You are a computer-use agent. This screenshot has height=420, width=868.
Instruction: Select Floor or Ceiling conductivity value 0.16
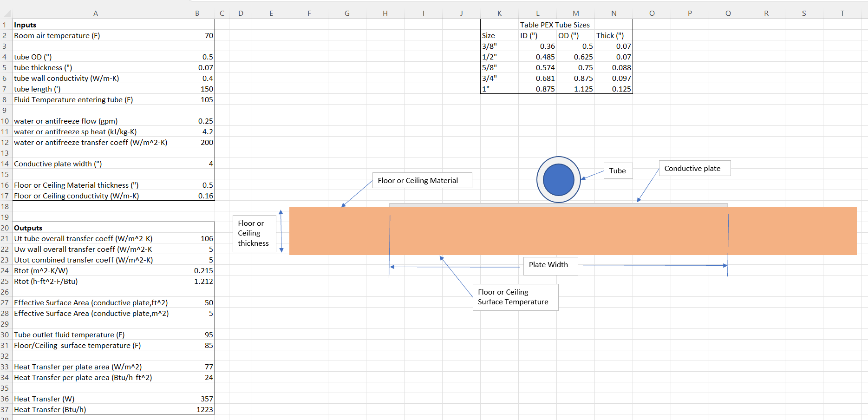pos(197,196)
